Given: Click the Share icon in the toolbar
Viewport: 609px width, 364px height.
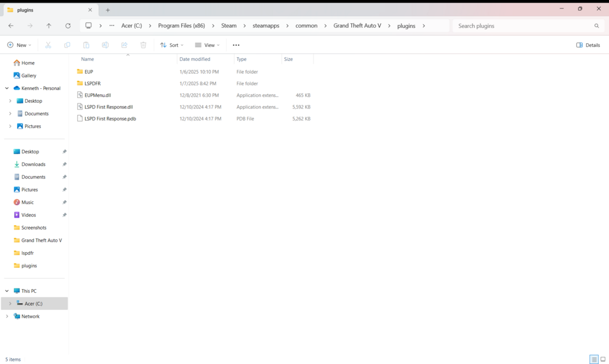Looking at the screenshot, I should [x=124, y=44].
